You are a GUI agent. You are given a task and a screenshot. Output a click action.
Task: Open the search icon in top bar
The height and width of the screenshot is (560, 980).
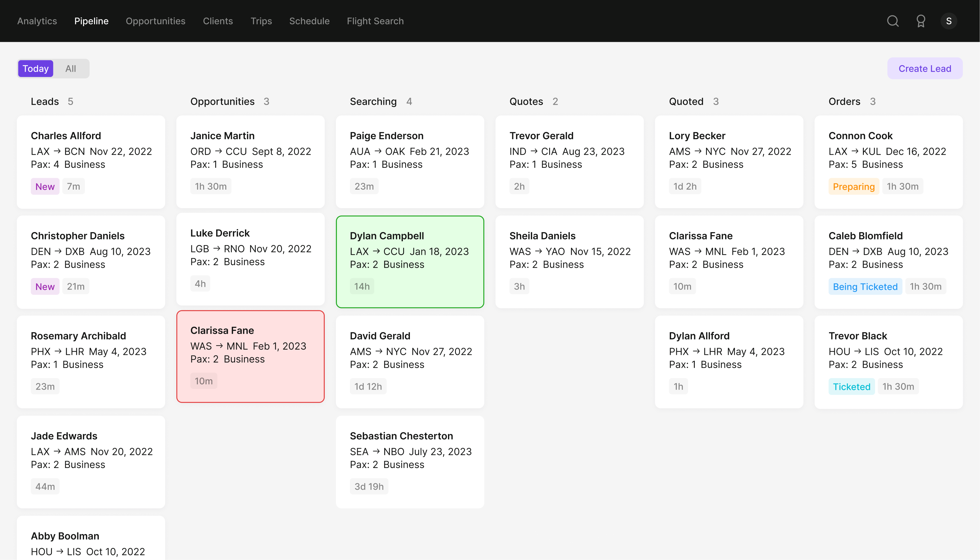click(x=893, y=21)
